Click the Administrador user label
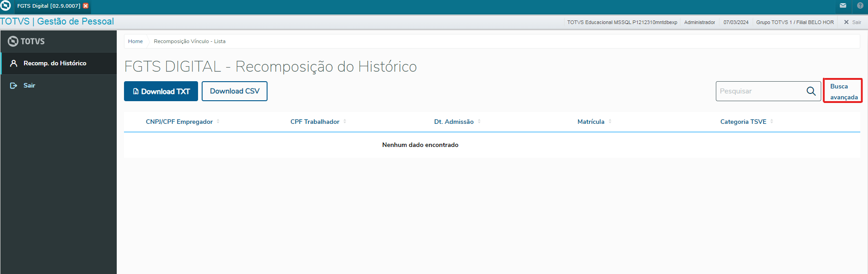 click(x=699, y=22)
